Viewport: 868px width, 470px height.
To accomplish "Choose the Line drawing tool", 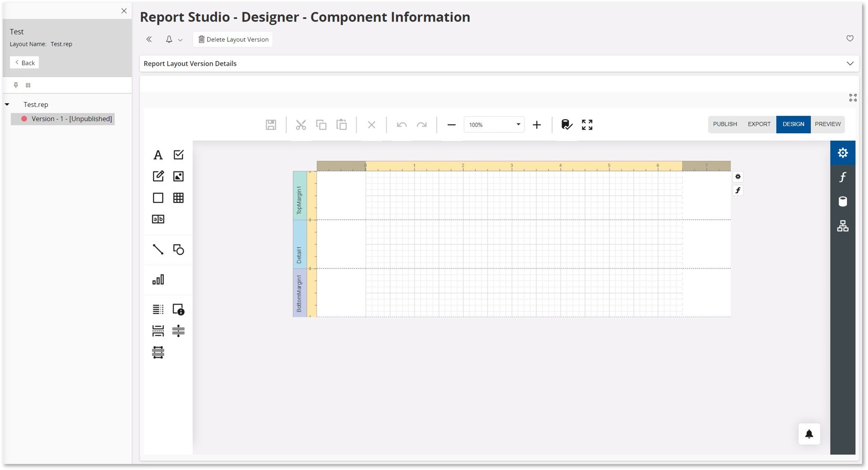I will point(158,249).
